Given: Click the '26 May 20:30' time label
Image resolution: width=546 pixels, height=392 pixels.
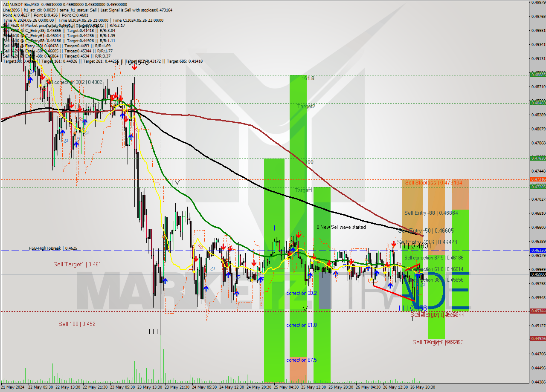Looking at the screenshot, I should [423, 387].
